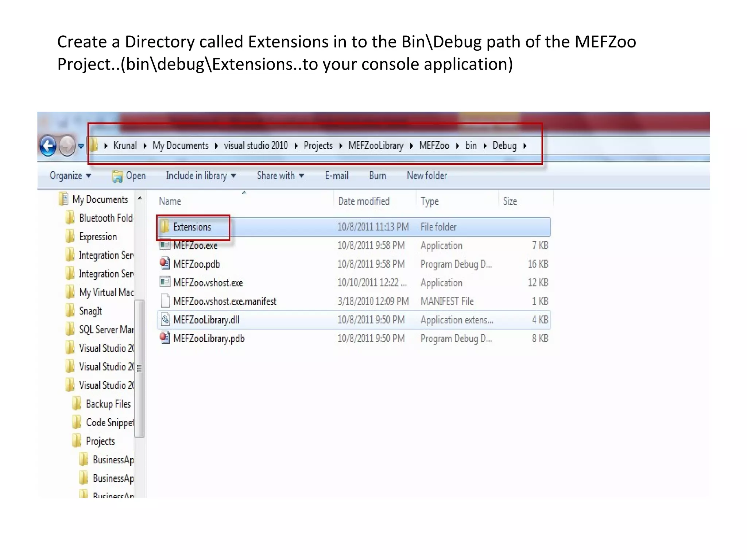Expand the Include in library menu
This screenshot has width=747, height=560.
[x=201, y=176]
